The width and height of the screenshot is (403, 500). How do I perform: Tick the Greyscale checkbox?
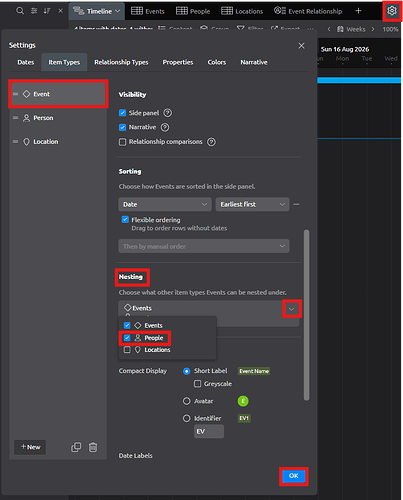point(197,384)
